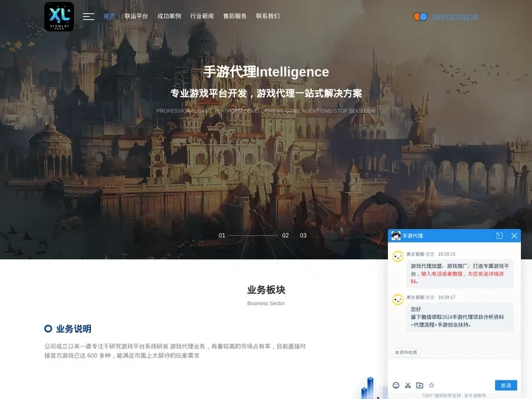
Task: Click red text 输入电话或者微信 in chat
Action: pyautogui.click(x=442, y=274)
